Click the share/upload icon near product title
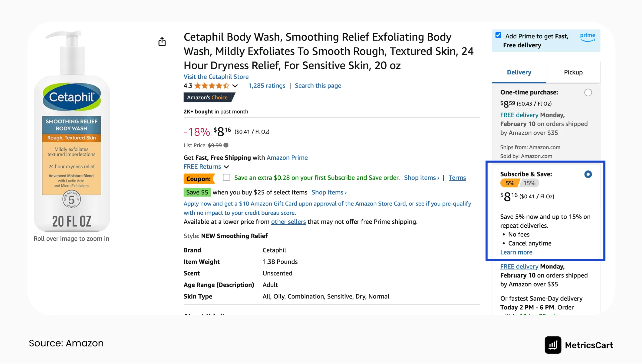This screenshot has width=642, height=364. pos(162,41)
